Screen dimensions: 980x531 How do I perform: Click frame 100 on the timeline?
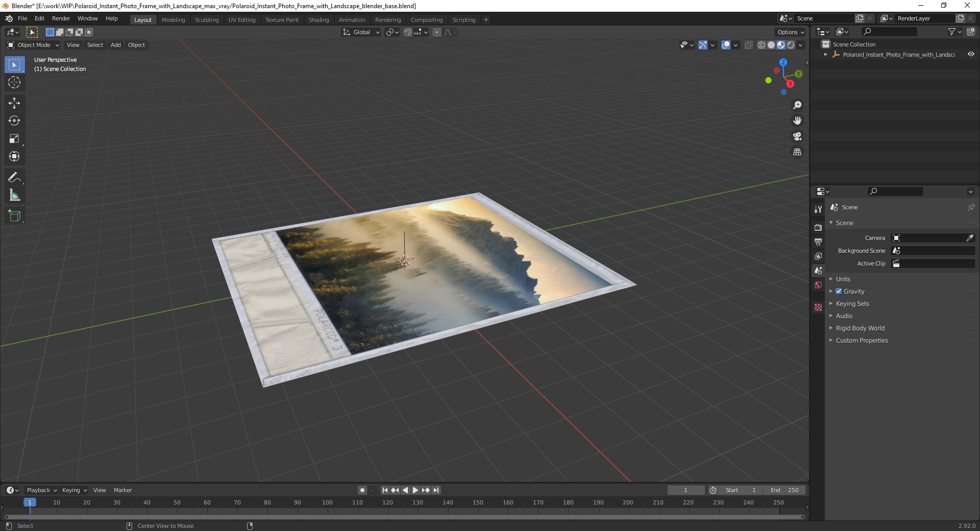pos(327,502)
